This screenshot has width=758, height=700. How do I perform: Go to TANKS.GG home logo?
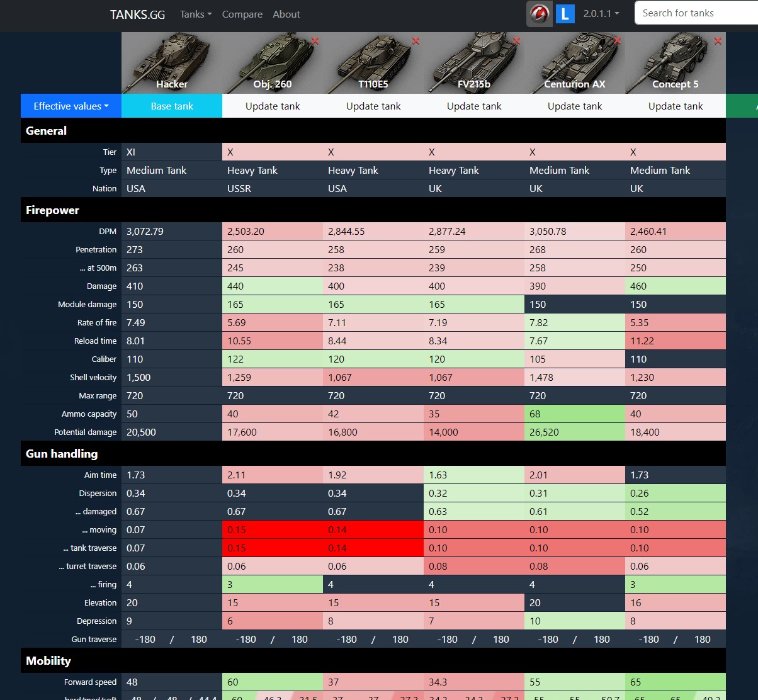(137, 14)
